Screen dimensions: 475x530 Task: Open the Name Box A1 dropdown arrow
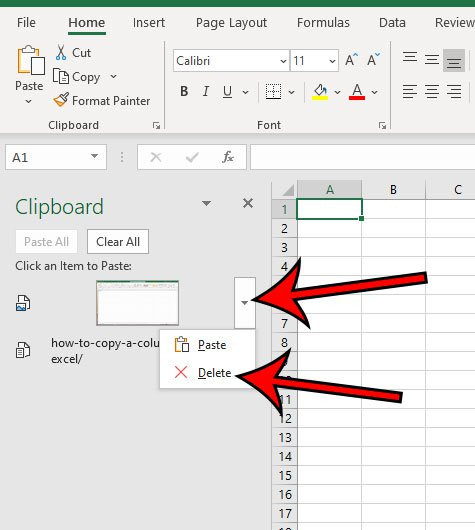tap(94, 156)
